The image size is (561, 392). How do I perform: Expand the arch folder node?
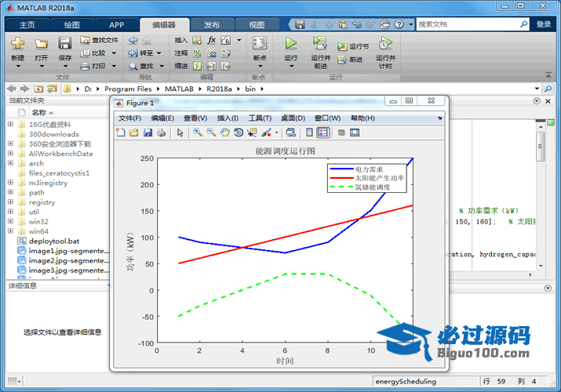(x=10, y=163)
